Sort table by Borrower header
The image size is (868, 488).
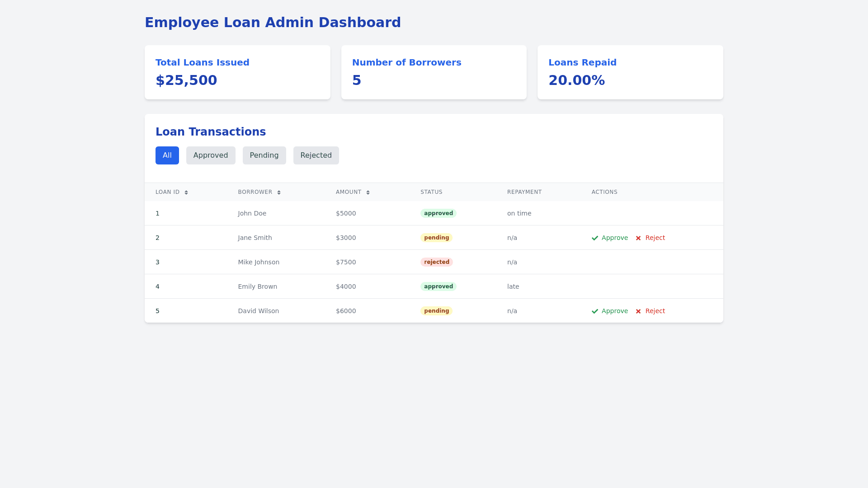255,192
